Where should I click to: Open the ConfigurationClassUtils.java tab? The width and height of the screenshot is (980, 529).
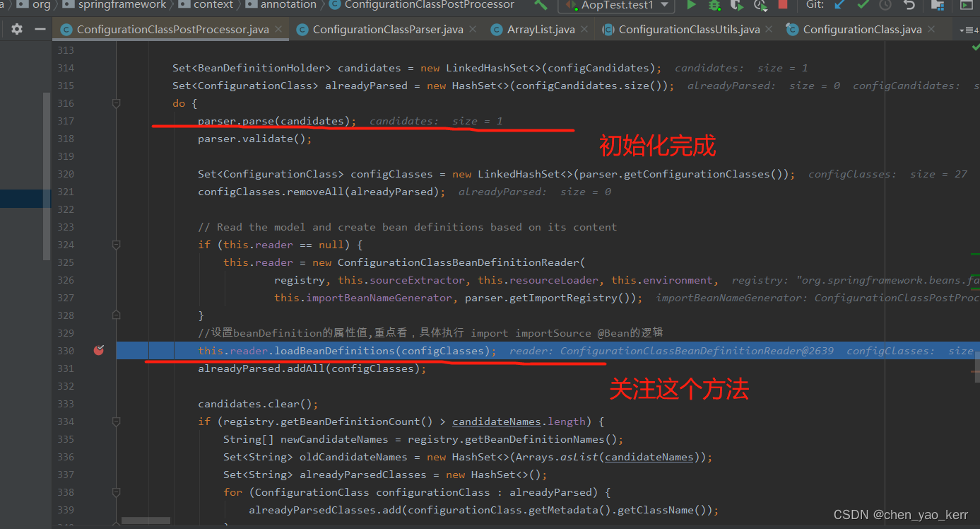point(688,30)
